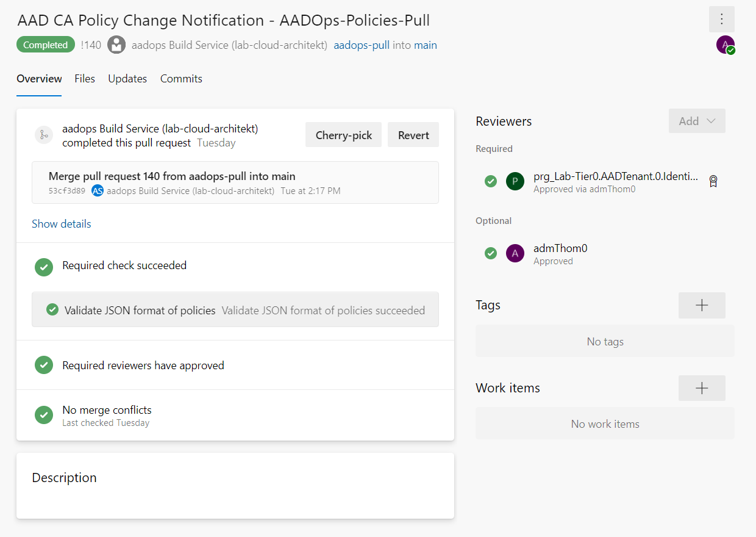Expand Show details link
Image resolution: width=756 pixels, height=537 pixels.
[62, 224]
